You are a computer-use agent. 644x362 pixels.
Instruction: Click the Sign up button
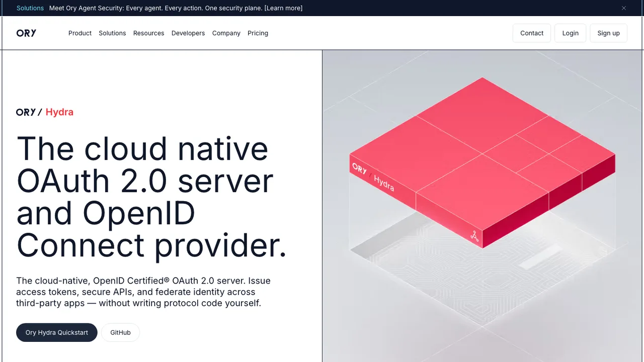click(608, 33)
